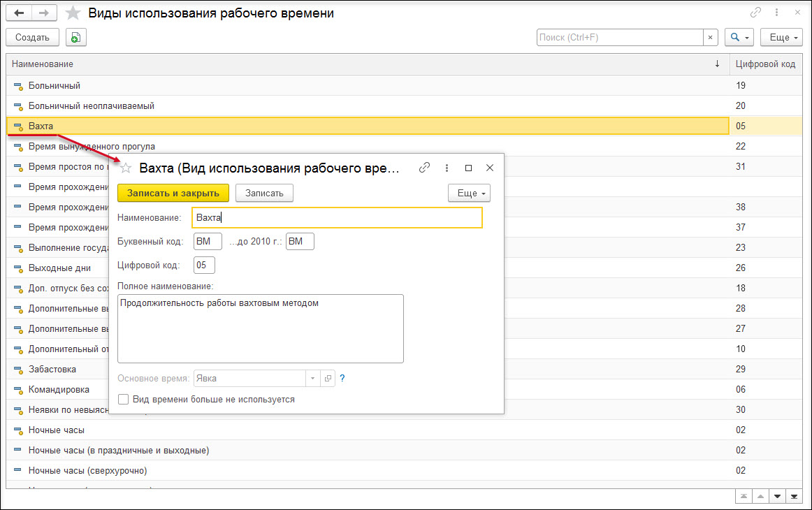The height and width of the screenshot is (510, 812).
Task: Expand the Еще menu in the dialog
Action: 469,193
